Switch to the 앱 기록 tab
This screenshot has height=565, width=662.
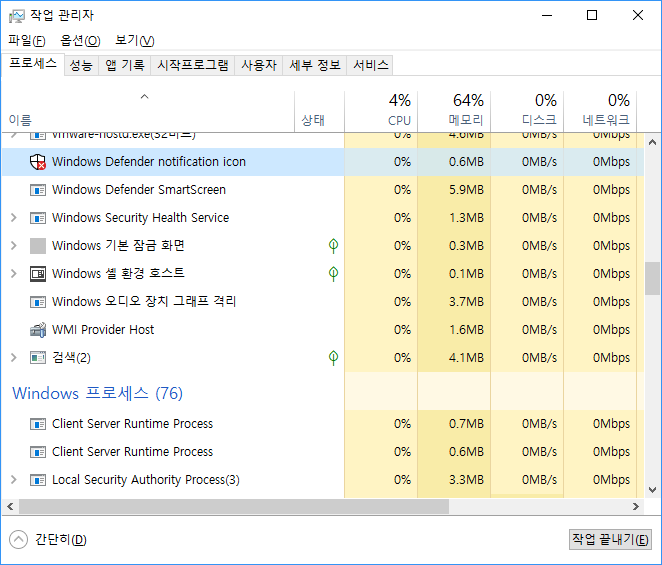tap(125, 65)
